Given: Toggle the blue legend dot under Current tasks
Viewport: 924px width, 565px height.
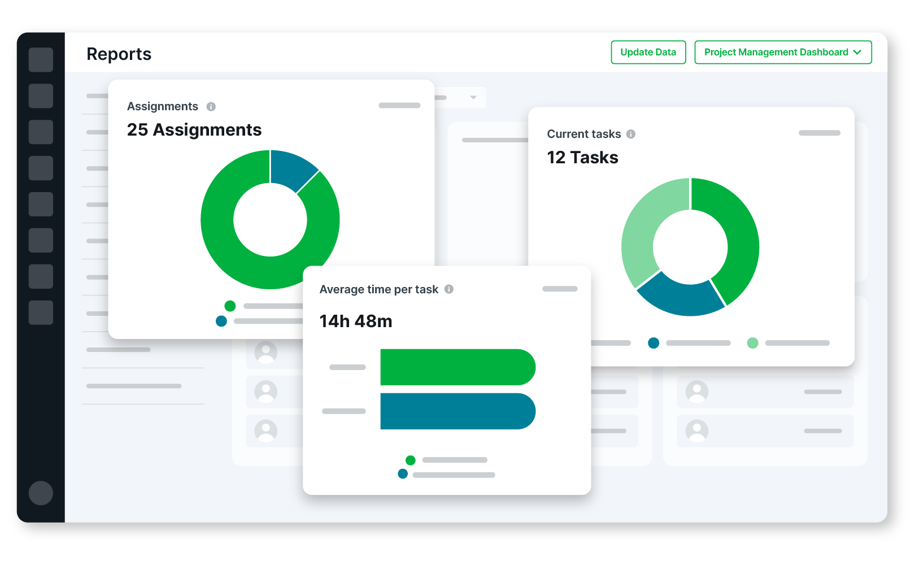Looking at the screenshot, I should [653, 343].
